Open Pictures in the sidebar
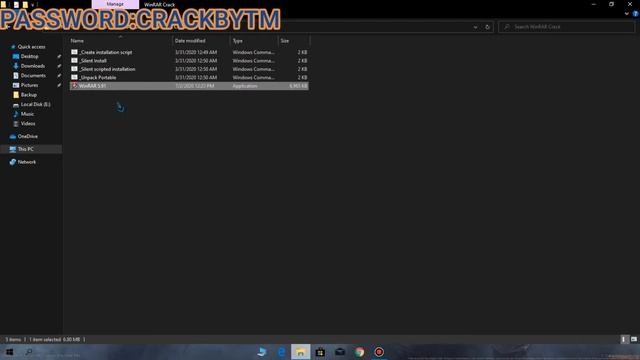Image resolution: width=640 pixels, height=360 pixels. 29,85
